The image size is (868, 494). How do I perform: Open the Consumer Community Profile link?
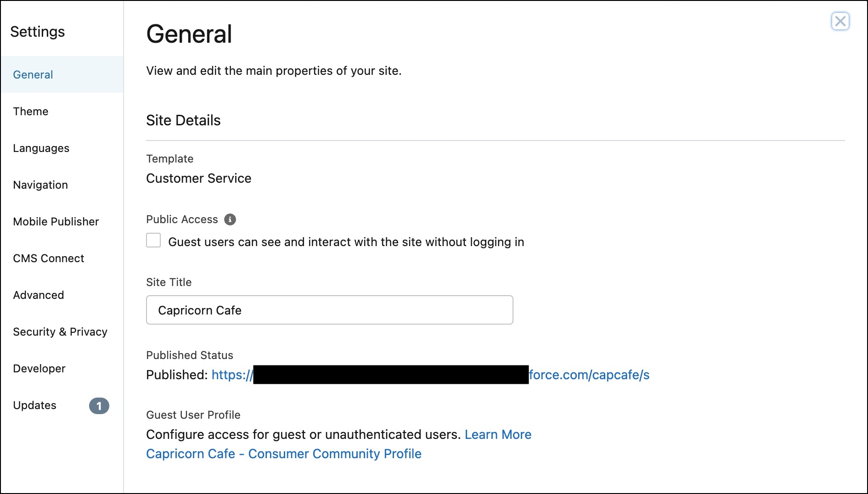pos(283,454)
